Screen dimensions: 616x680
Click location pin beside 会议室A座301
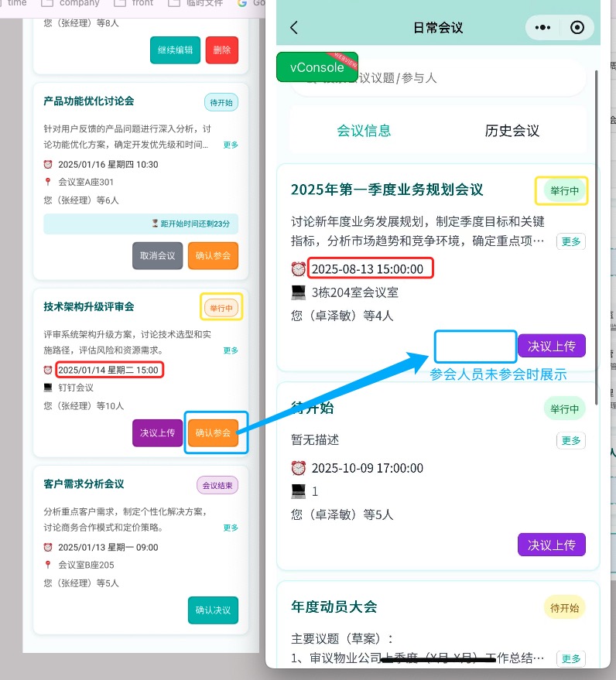pyautogui.click(x=48, y=182)
